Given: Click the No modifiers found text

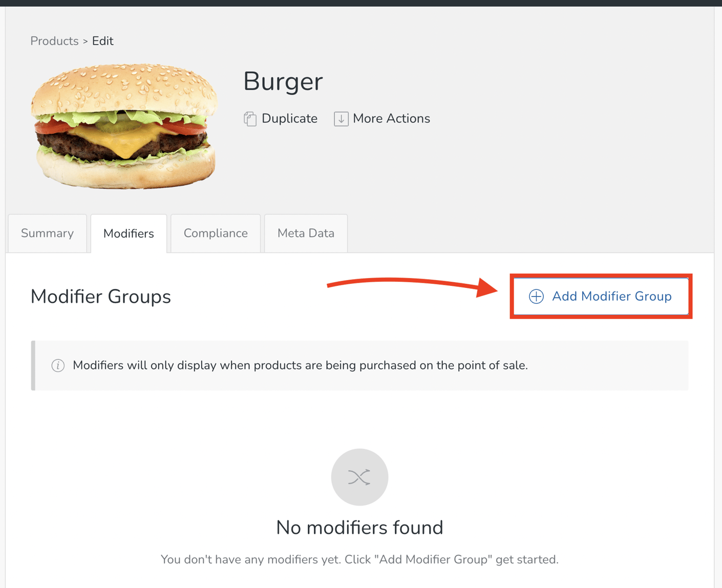Looking at the screenshot, I should pyautogui.click(x=359, y=528).
